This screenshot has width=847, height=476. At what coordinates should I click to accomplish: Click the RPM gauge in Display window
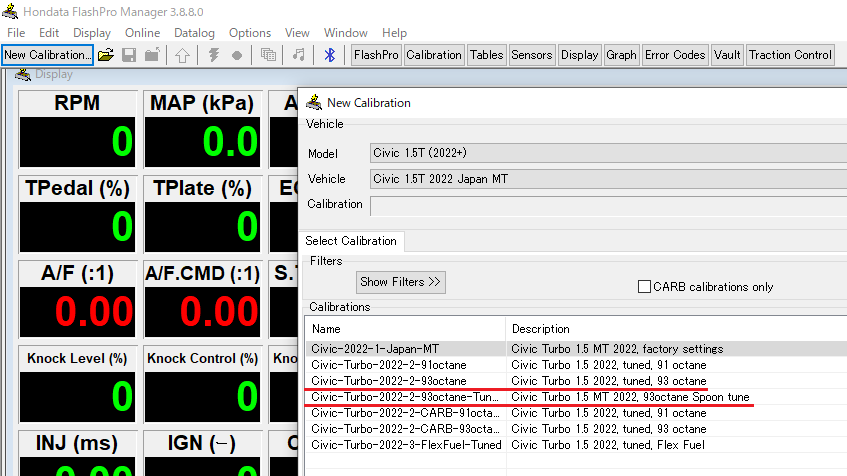coord(77,129)
